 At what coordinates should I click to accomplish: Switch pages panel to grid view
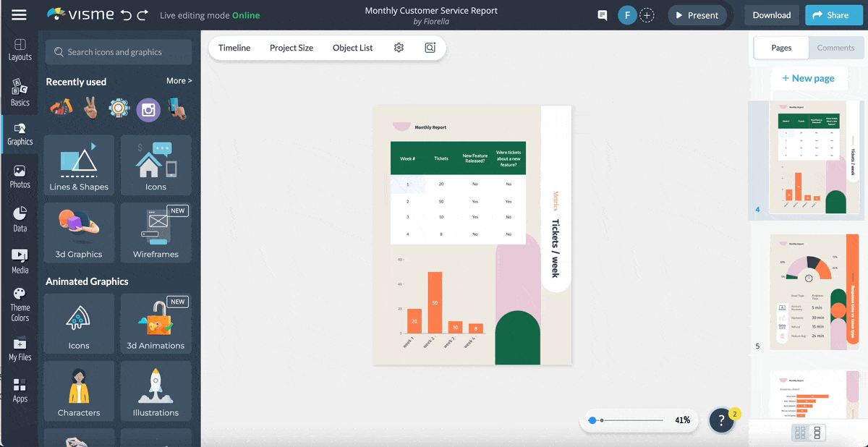click(800, 433)
